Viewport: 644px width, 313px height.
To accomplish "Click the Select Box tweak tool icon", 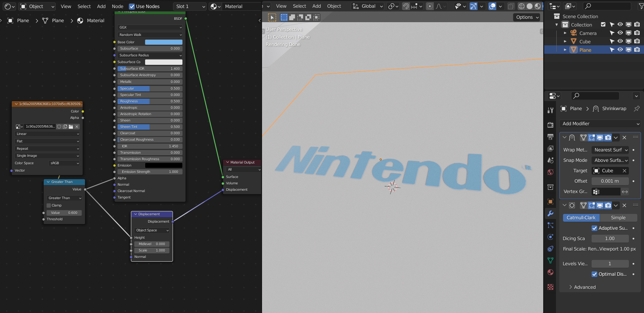I will pos(272,17).
